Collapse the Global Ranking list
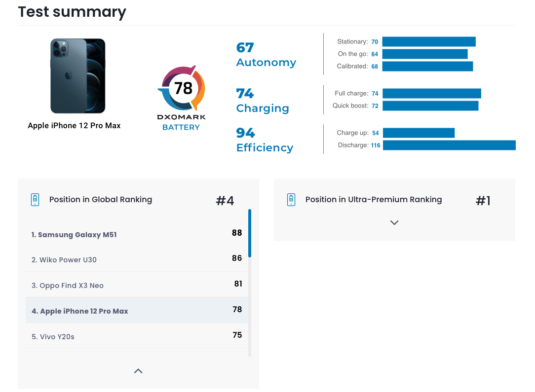This screenshot has width=535, height=392. 138,371
